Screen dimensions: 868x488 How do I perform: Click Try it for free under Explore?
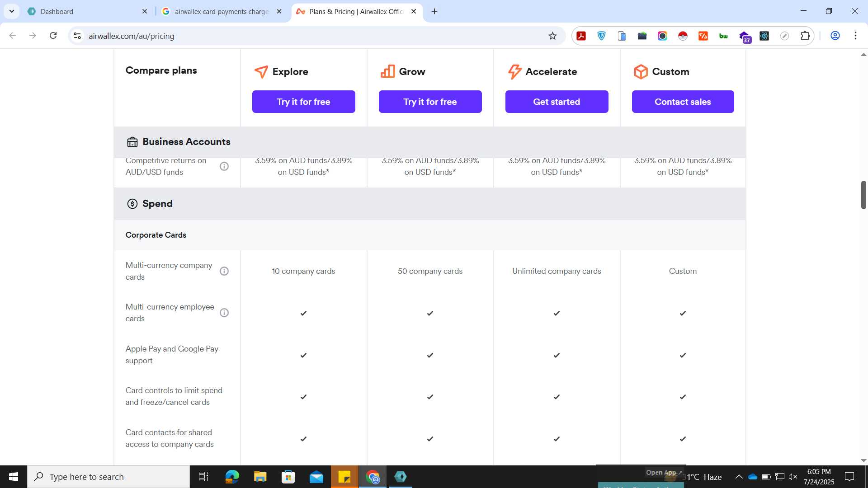click(304, 102)
